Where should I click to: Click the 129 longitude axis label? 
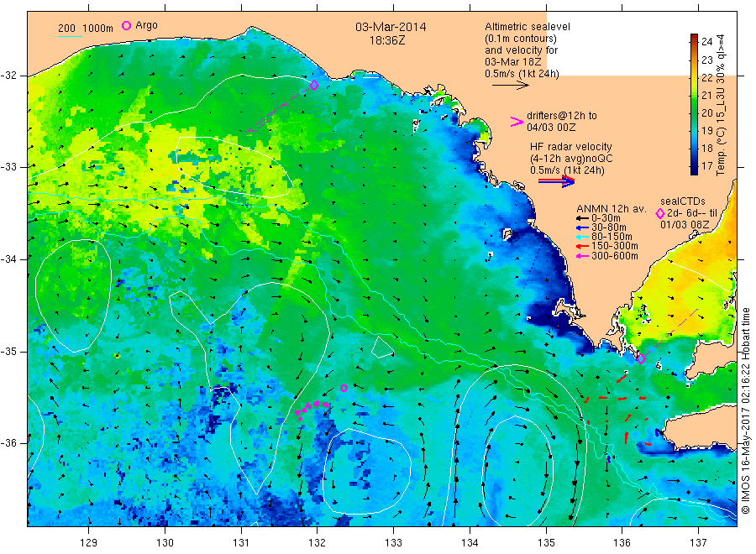pos(89,543)
